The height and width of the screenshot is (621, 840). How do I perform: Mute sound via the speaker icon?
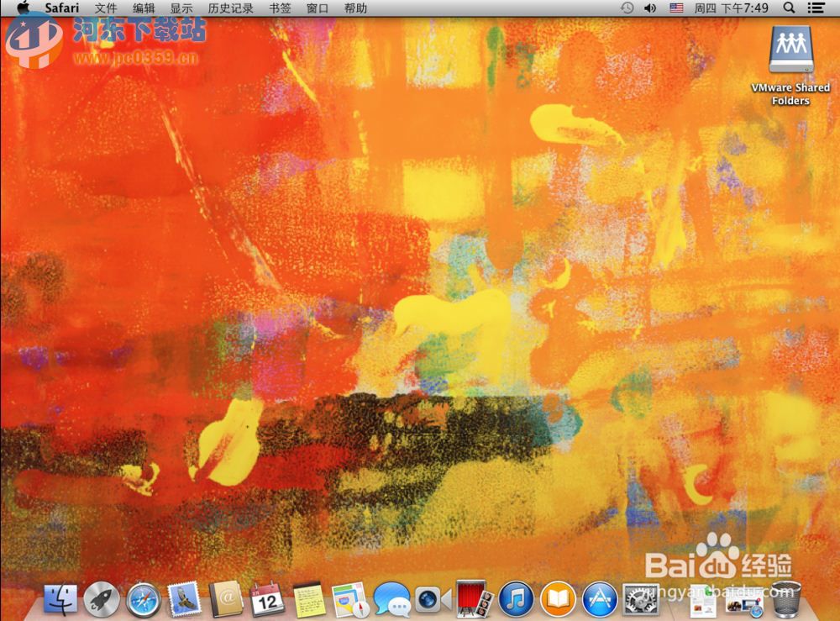coord(650,8)
